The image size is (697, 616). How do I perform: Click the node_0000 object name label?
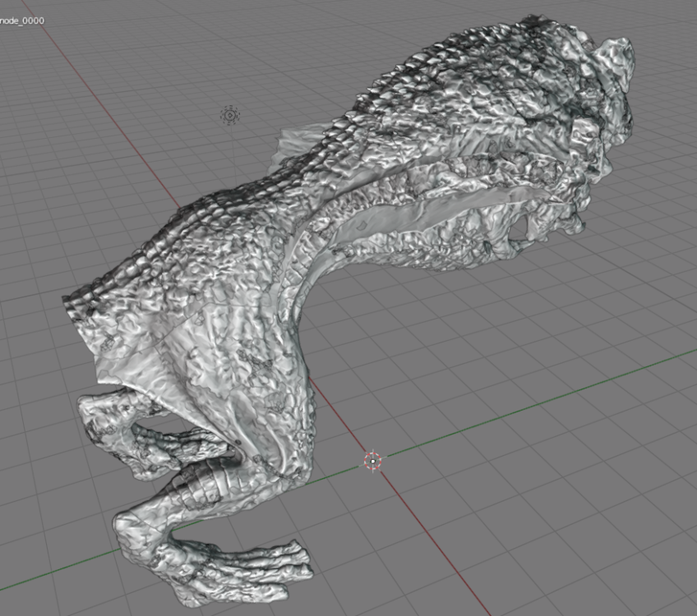(x=22, y=21)
